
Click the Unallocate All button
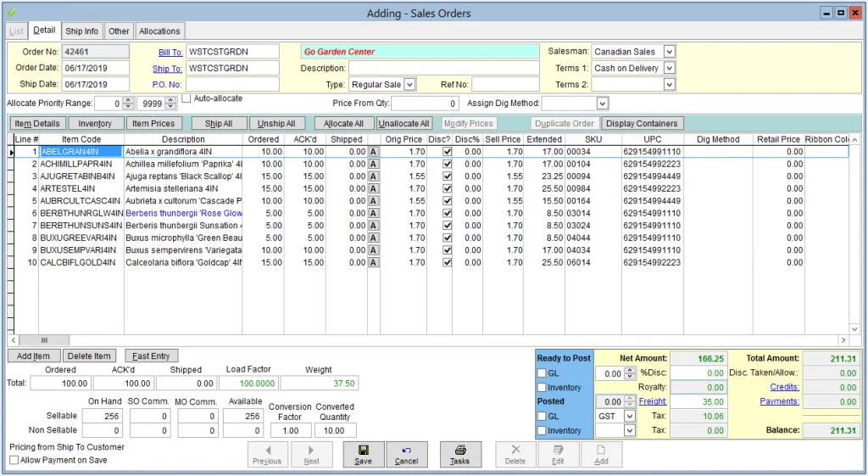tap(404, 124)
